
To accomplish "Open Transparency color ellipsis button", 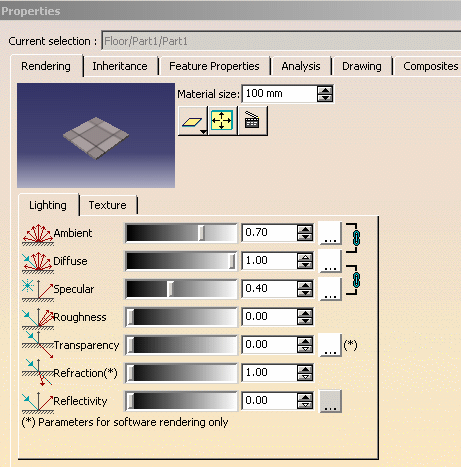I will pos(330,345).
